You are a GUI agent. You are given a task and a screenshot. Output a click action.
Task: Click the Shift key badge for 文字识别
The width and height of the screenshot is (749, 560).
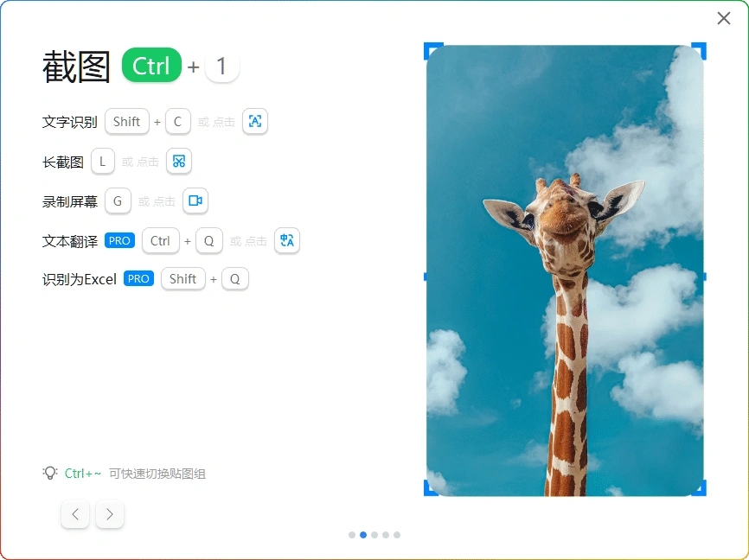(x=126, y=122)
